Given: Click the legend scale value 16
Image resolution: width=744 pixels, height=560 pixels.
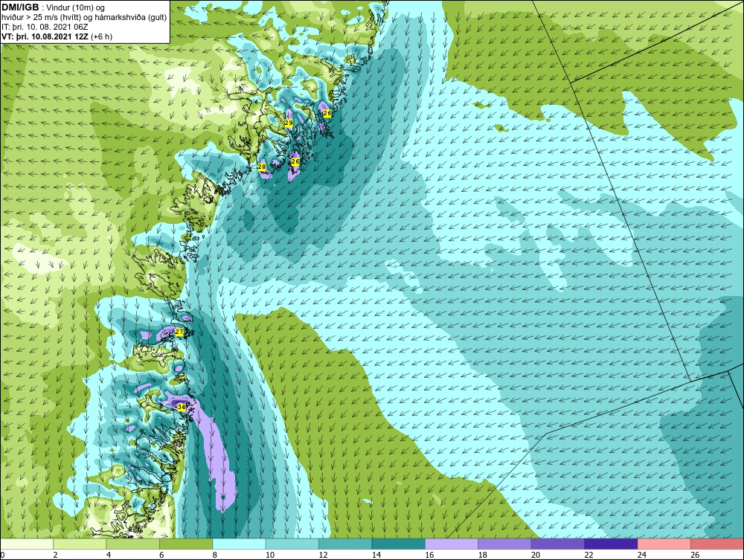Looking at the screenshot, I should tap(429, 555).
